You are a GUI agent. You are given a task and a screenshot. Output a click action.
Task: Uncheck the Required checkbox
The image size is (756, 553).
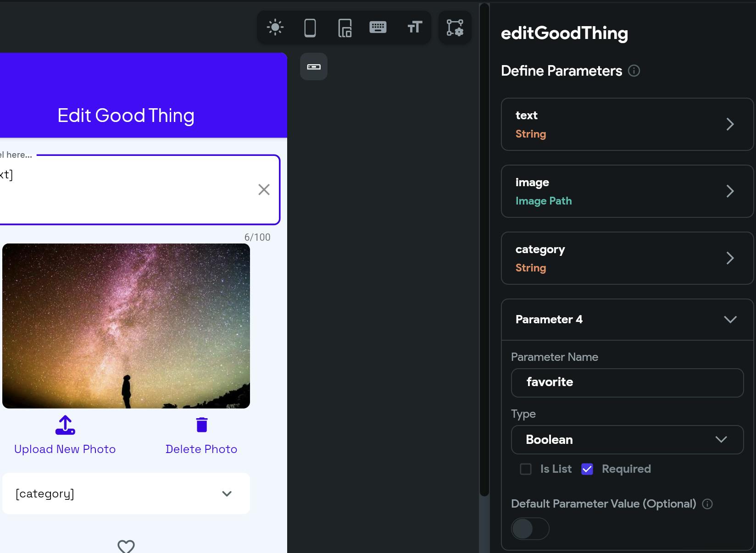point(587,469)
